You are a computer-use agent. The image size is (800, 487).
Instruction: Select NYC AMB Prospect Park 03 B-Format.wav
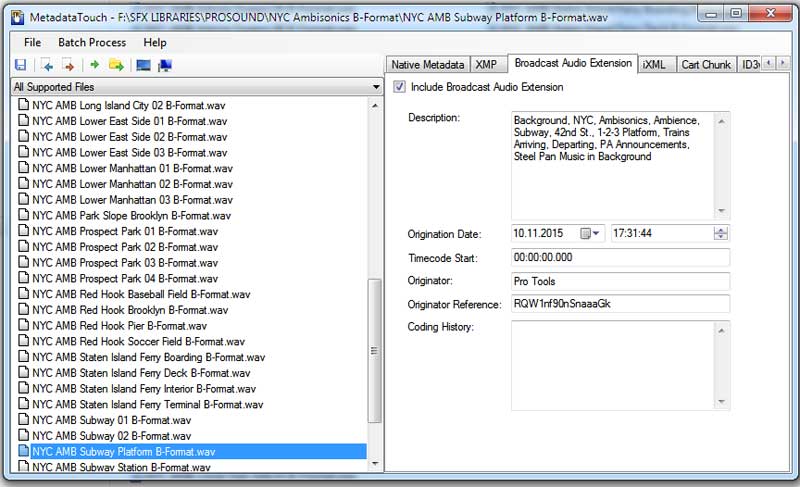click(x=125, y=263)
